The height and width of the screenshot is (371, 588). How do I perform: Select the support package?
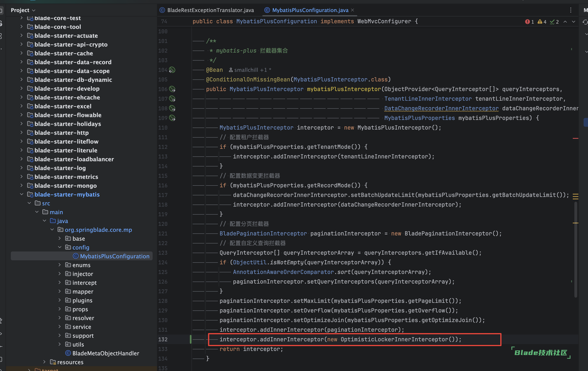pos(83,335)
